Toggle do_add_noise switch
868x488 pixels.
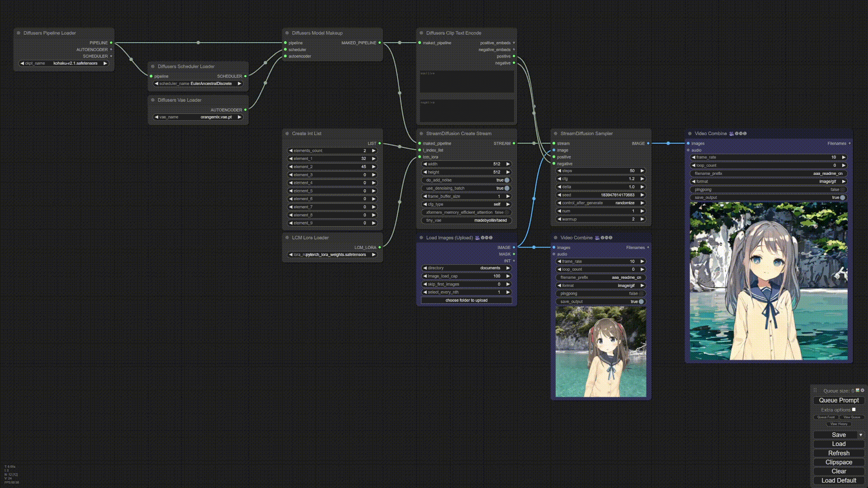click(x=507, y=180)
